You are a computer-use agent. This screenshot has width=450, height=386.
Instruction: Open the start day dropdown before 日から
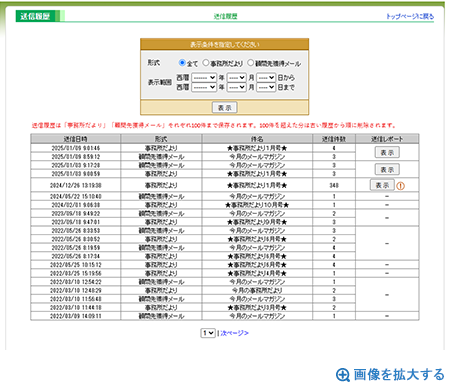tap(266, 78)
